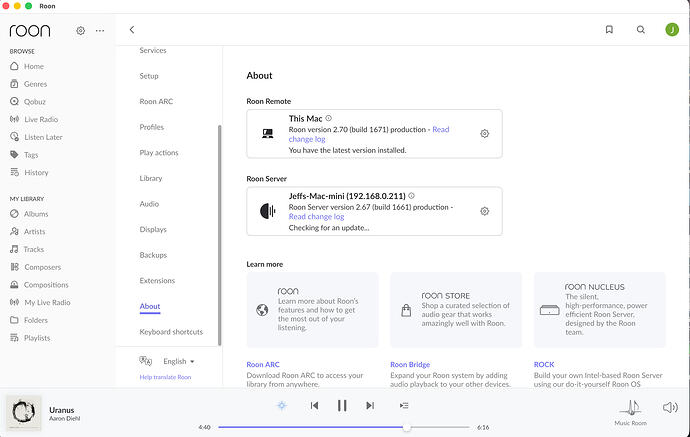Open the roon NUCLEUS card
Screen dimensions: 690x437
pos(600,310)
